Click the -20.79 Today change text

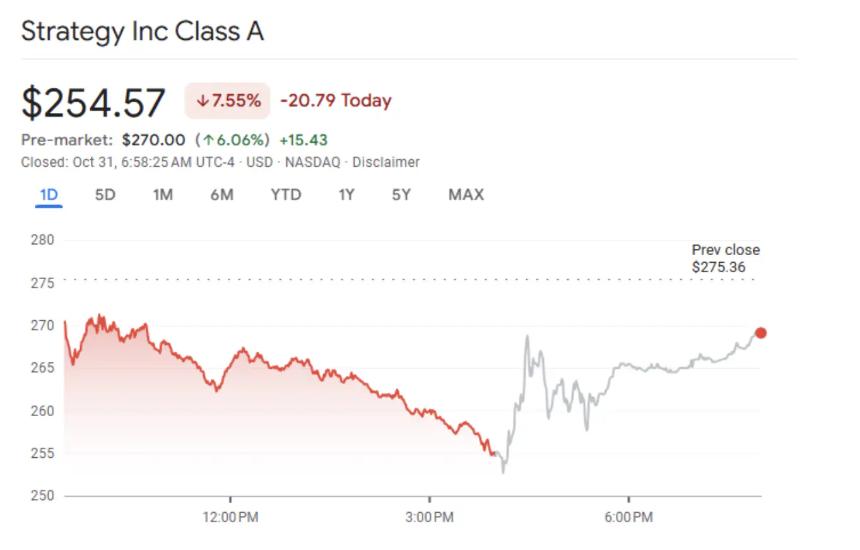click(x=336, y=101)
